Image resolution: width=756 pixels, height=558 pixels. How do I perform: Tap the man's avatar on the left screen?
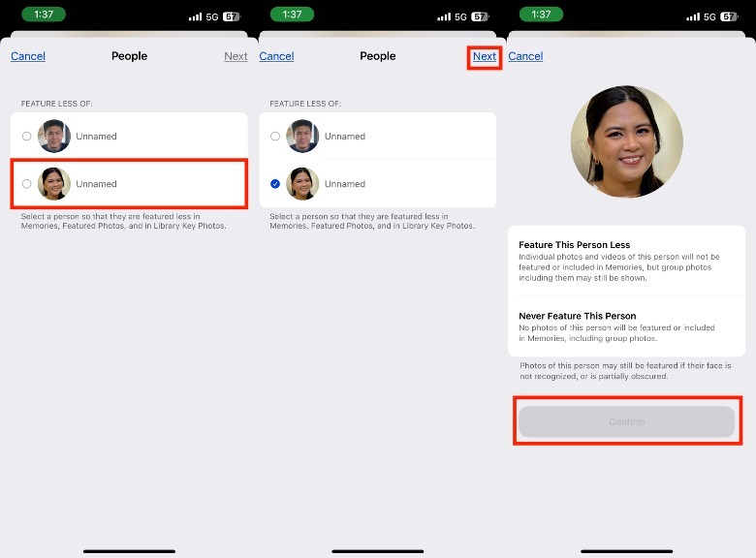[54, 137]
